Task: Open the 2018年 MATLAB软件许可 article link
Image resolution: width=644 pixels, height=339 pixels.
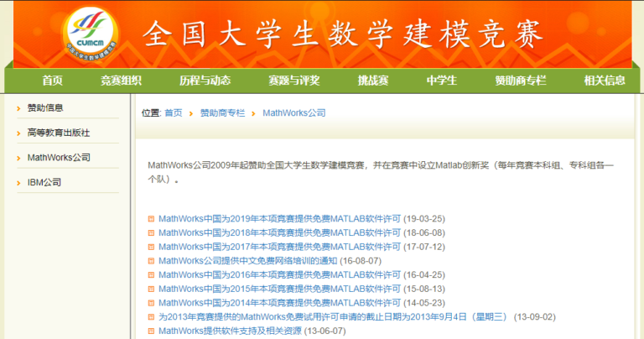Action: [279, 233]
